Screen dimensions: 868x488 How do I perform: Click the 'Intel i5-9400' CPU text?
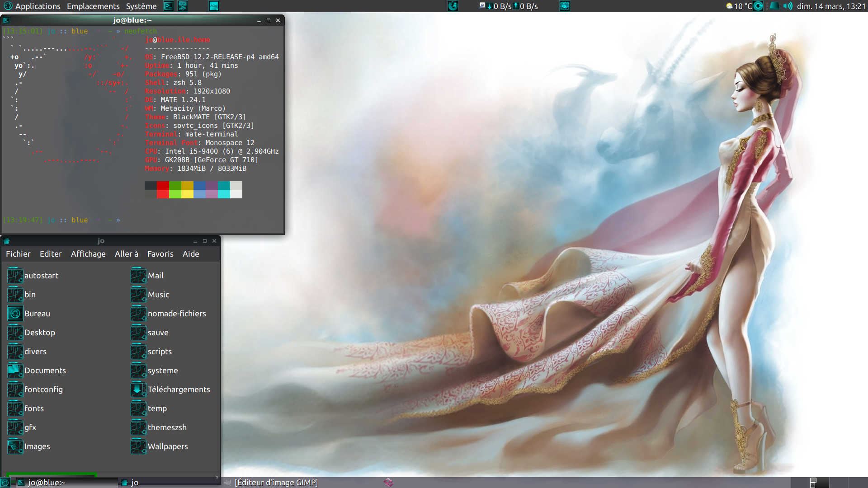191,151
